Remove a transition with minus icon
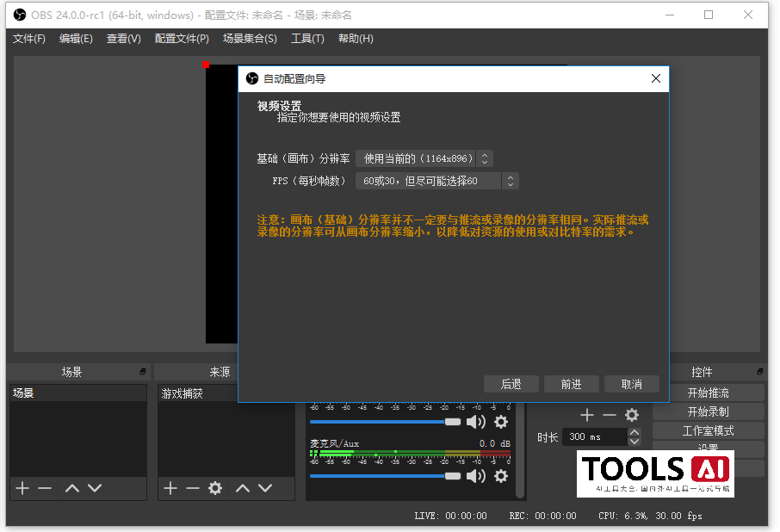Viewport: 780px width, 532px height. pos(609,415)
